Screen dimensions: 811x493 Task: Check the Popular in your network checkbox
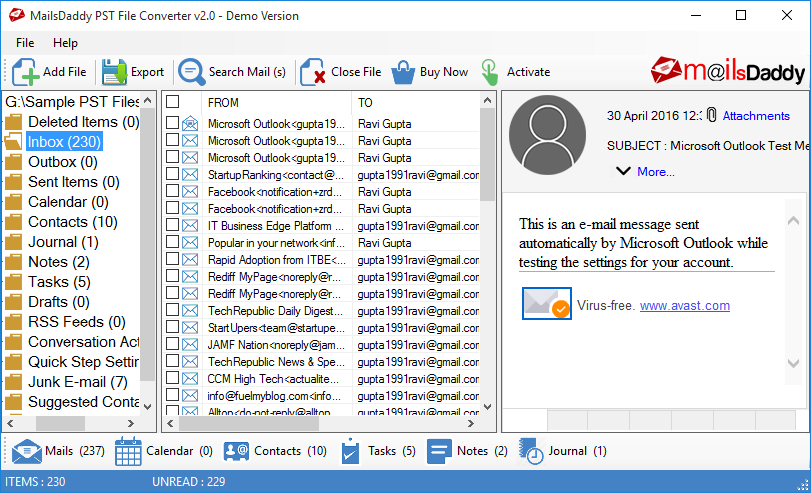point(172,242)
